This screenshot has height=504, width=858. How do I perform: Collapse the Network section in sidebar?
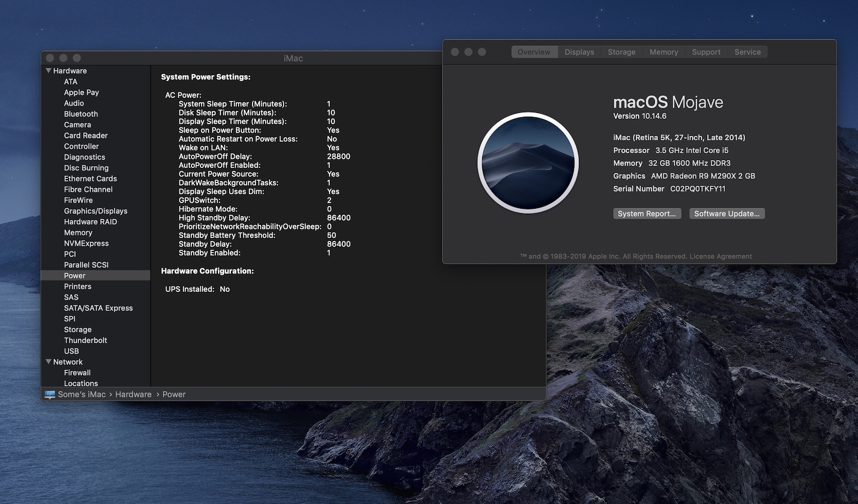[x=48, y=362]
